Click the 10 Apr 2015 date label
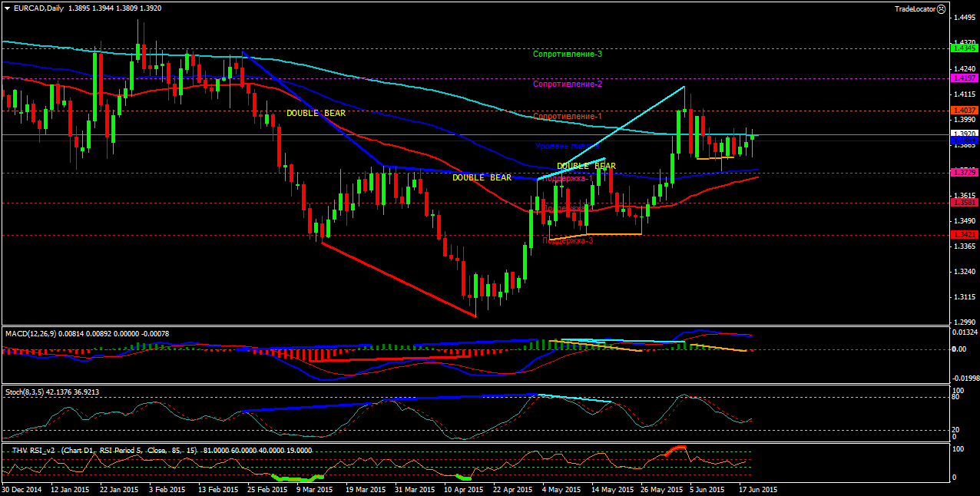The height and width of the screenshot is (496, 980). click(463, 488)
